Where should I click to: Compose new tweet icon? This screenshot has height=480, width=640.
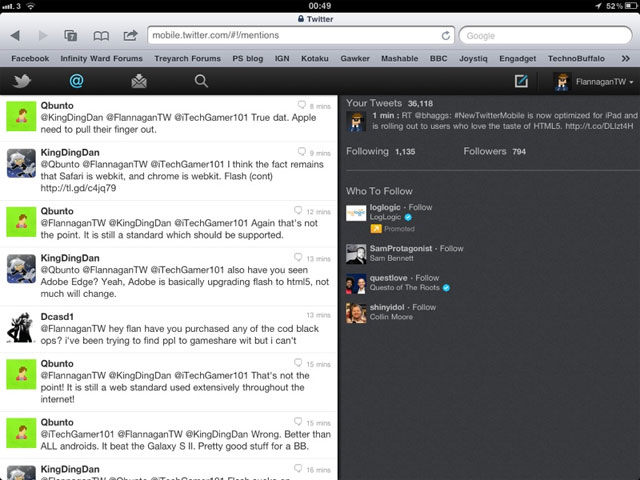click(x=521, y=81)
